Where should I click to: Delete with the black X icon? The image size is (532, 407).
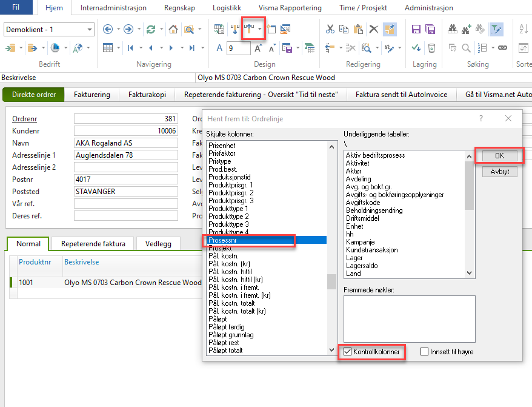[x=374, y=29]
